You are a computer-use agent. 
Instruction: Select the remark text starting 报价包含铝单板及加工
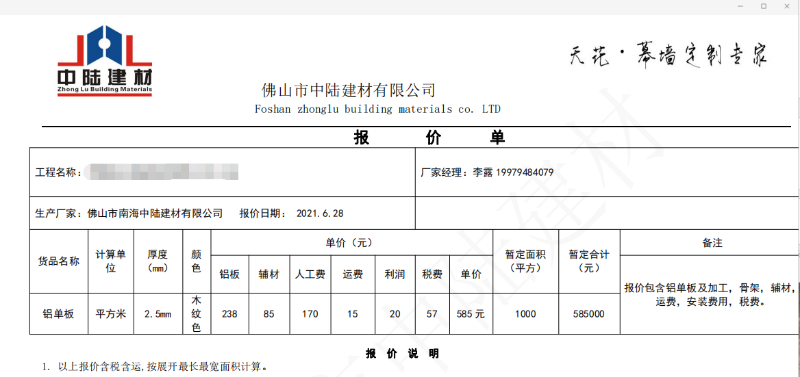point(710,295)
